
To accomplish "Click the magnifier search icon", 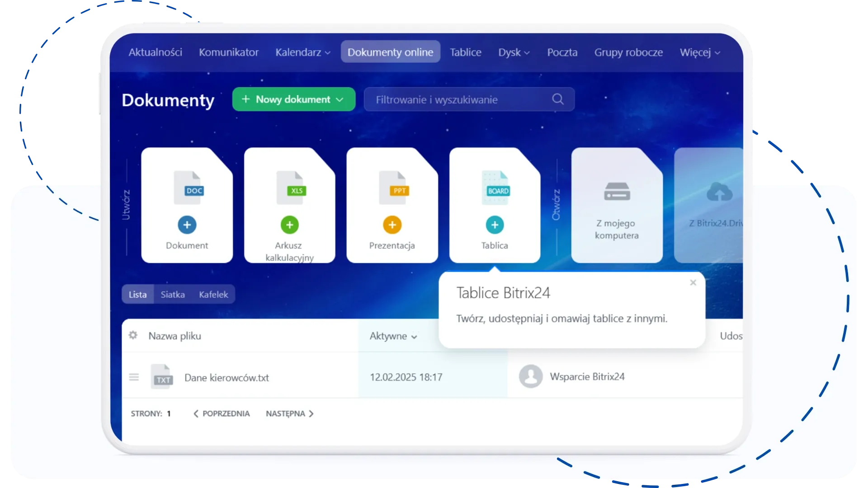I will [558, 99].
